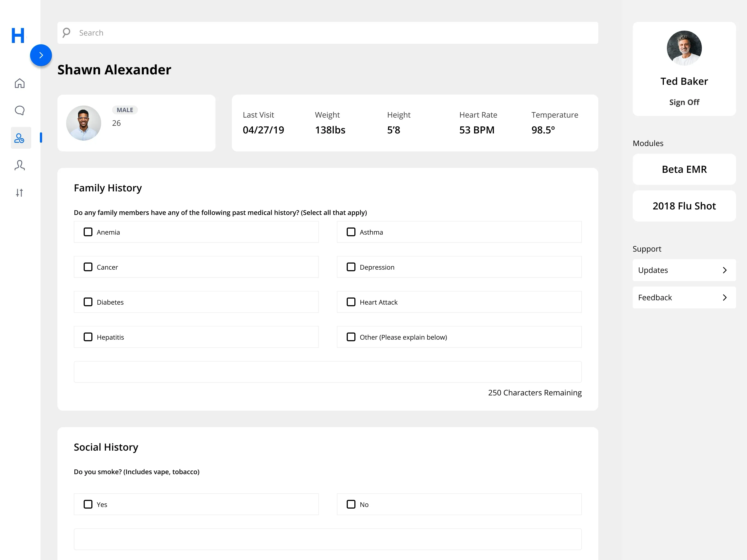The width and height of the screenshot is (747, 560).
Task: Check the Anemia checkbox
Action: 88,232
